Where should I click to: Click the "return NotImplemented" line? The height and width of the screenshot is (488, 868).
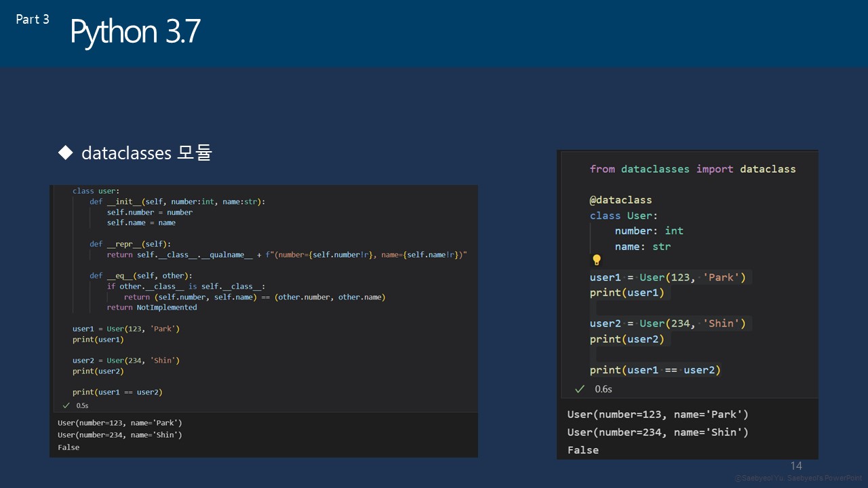pos(152,307)
